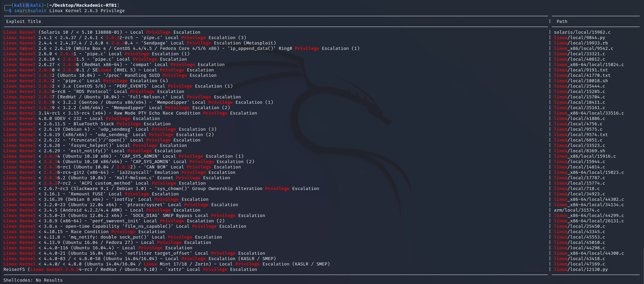The height and width of the screenshot is (284, 644).
Task: Select path solaris/local/15962.c
Action: point(582,32)
